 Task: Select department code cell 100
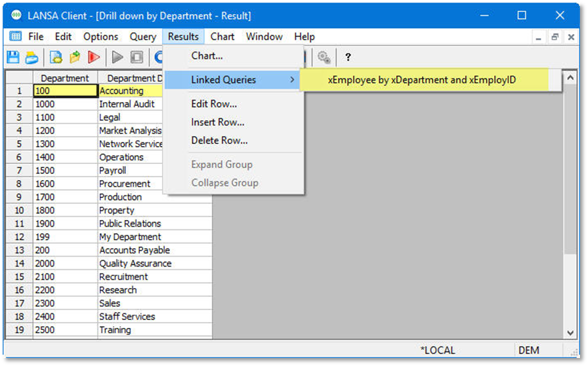65,91
